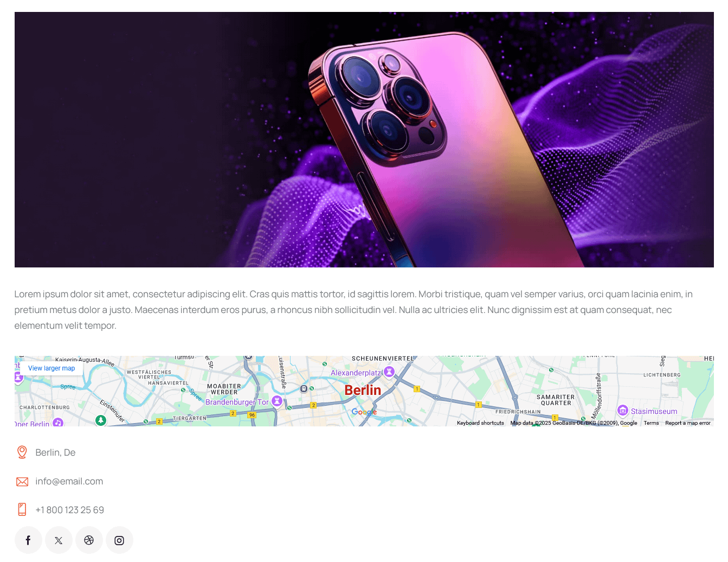Open the Instagram social icon
728x562 pixels.
pyautogui.click(x=119, y=540)
